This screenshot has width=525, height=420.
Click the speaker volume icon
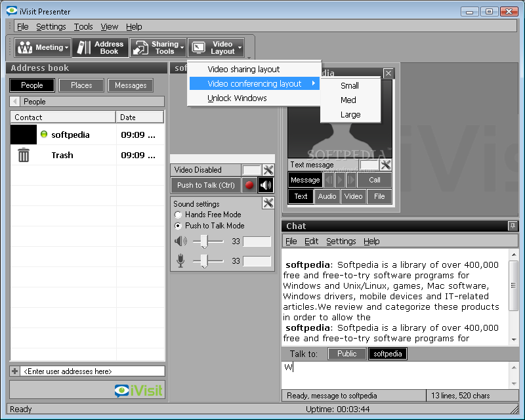coord(181,241)
